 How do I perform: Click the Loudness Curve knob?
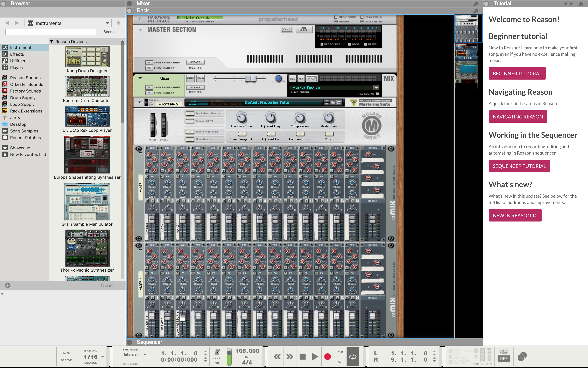pyautogui.click(x=241, y=118)
